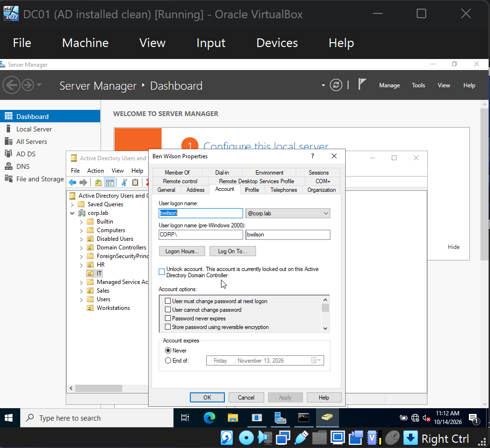The width and height of the screenshot is (490, 448).
Task: Click the Cut scissors icon
Action: point(124,183)
